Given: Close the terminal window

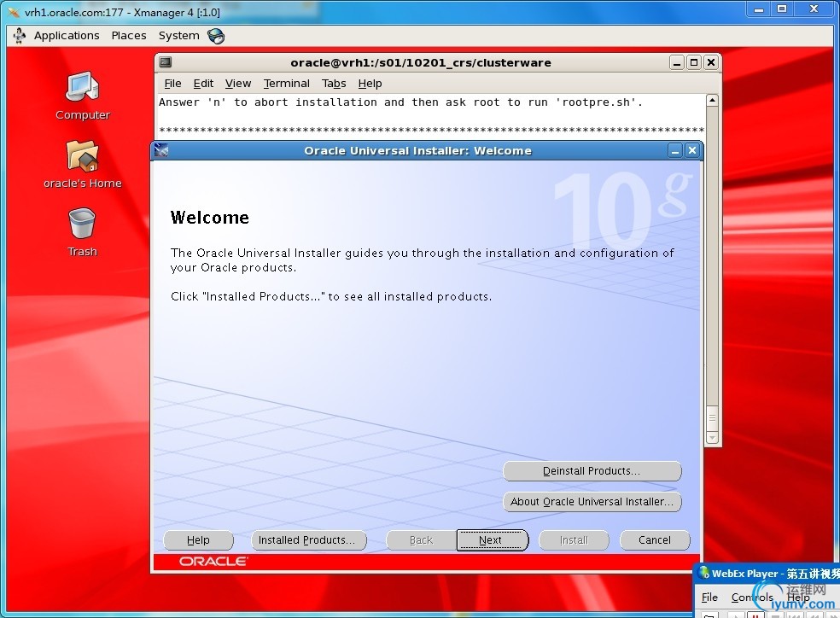Looking at the screenshot, I should [711, 62].
